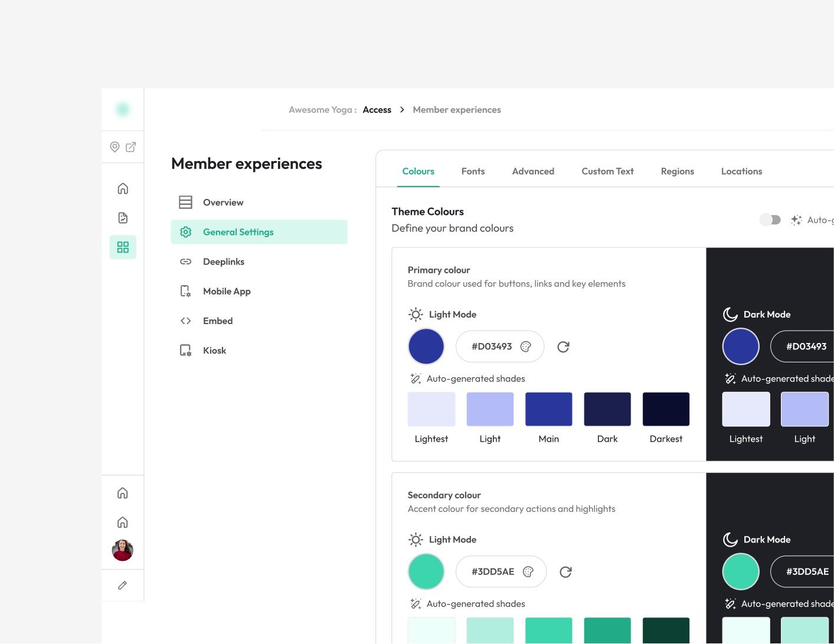Switch to the Fonts tab
This screenshot has width=834, height=644.
pos(473,171)
